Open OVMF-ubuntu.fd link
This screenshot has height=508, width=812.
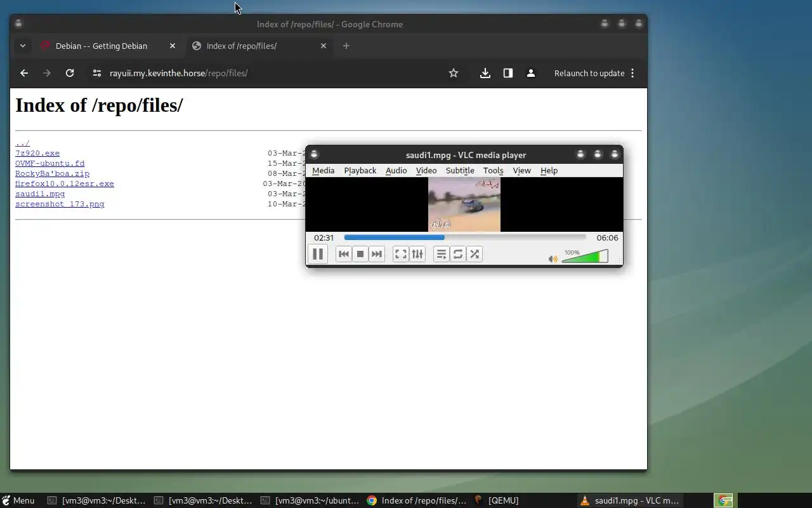tap(49, 163)
